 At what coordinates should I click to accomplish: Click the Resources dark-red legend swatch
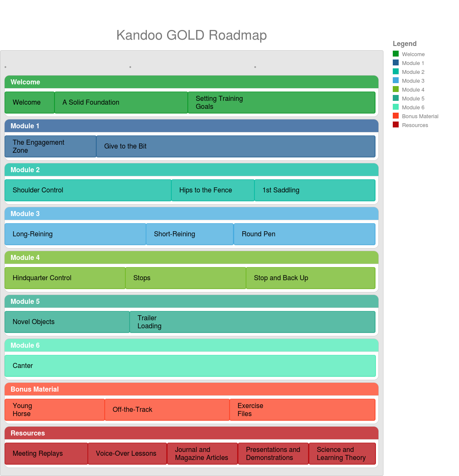[x=396, y=124]
